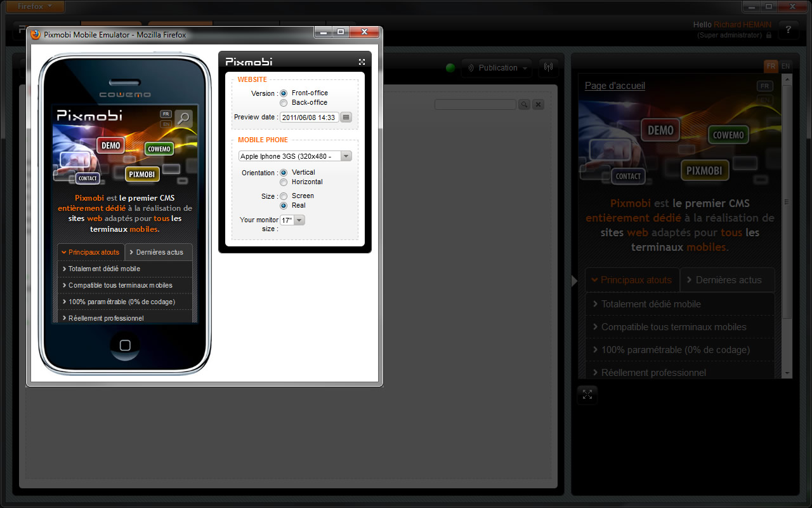Switch to the EN tab atop the right panel

(x=785, y=66)
